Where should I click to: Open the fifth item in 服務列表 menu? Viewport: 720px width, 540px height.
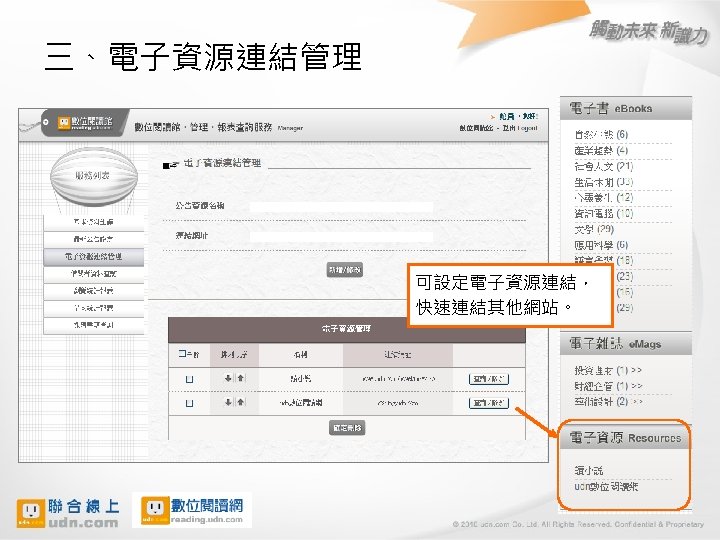click(x=94, y=290)
